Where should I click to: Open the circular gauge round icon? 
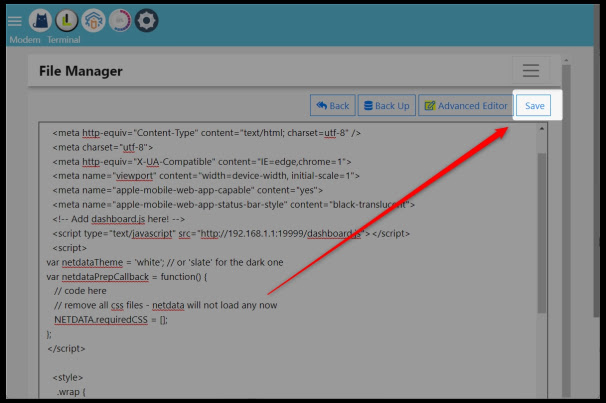point(120,20)
